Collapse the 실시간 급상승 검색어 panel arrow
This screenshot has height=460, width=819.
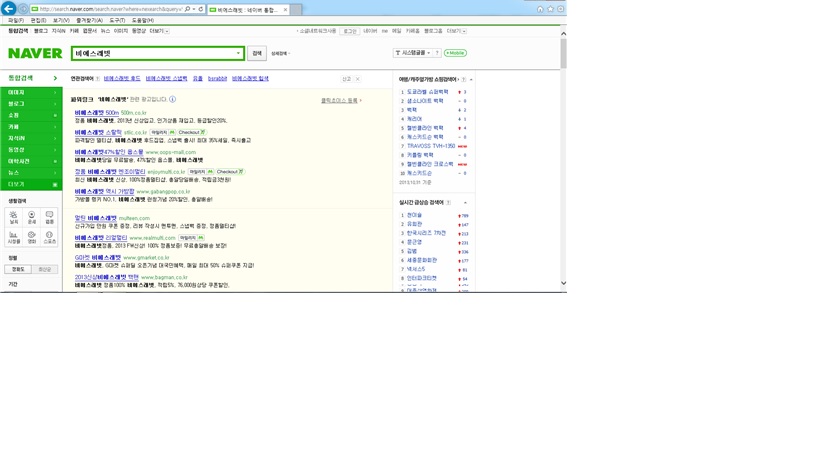click(x=465, y=203)
